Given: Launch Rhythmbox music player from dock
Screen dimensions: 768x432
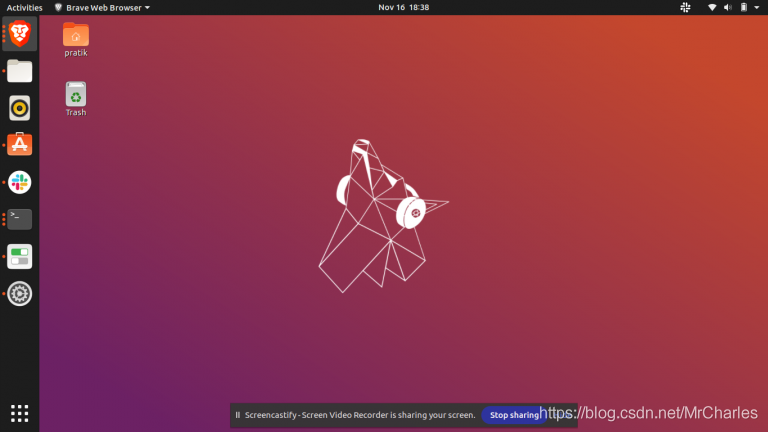Looking at the screenshot, I should (x=20, y=108).
